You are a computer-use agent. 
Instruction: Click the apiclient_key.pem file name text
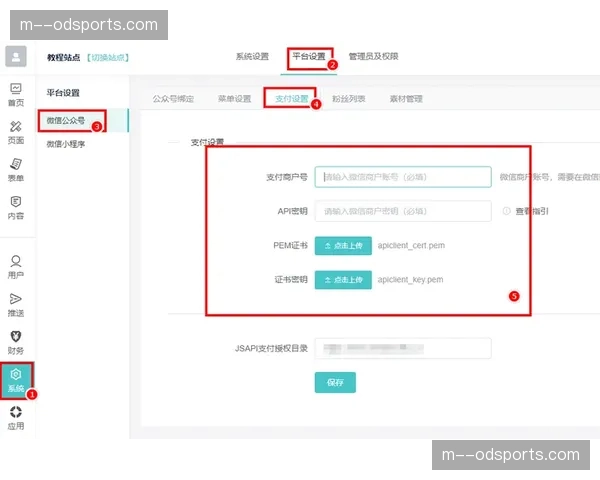[411, 280]
